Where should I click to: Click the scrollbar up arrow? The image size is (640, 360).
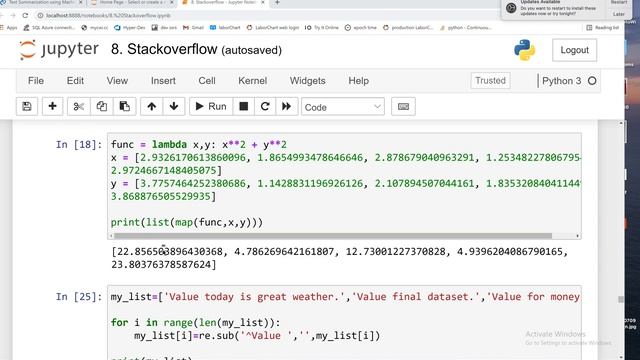(621, 123)
